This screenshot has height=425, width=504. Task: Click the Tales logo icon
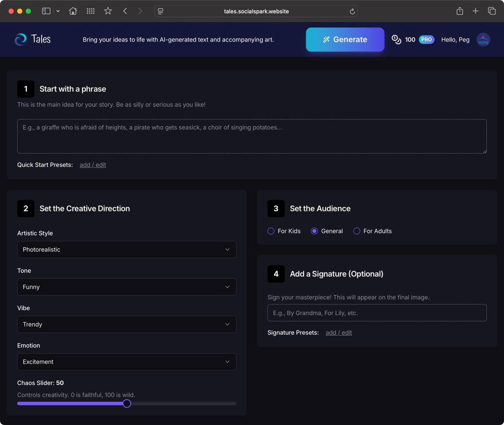(x=20, y=39)
